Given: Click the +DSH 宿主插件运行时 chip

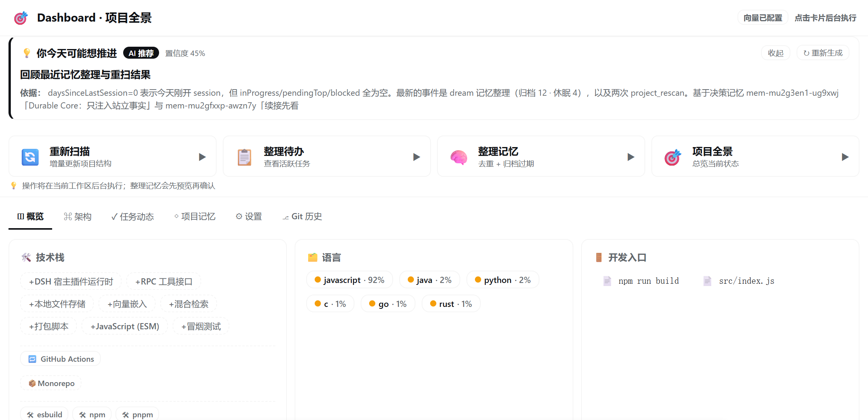Looking at the screenshot, I should click(x=71, y=281).
